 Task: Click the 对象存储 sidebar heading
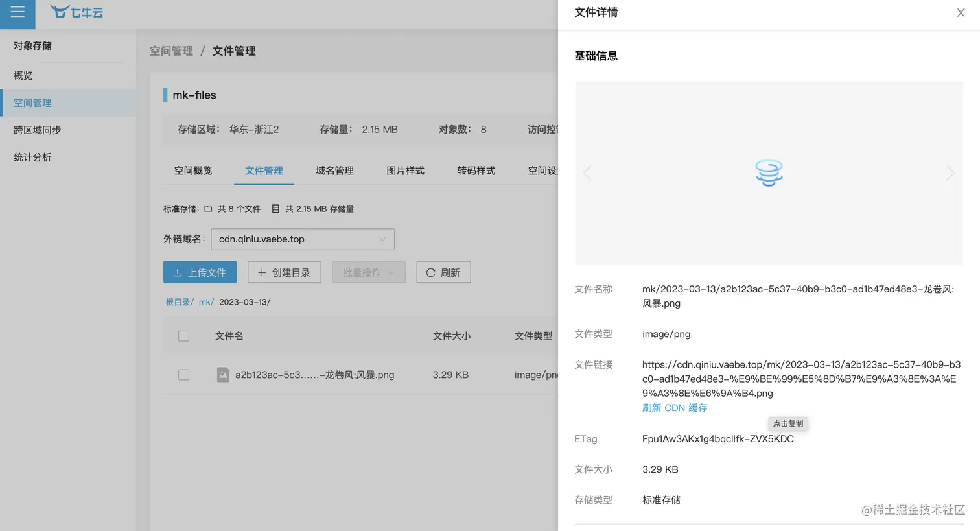(x=32, y=45)
